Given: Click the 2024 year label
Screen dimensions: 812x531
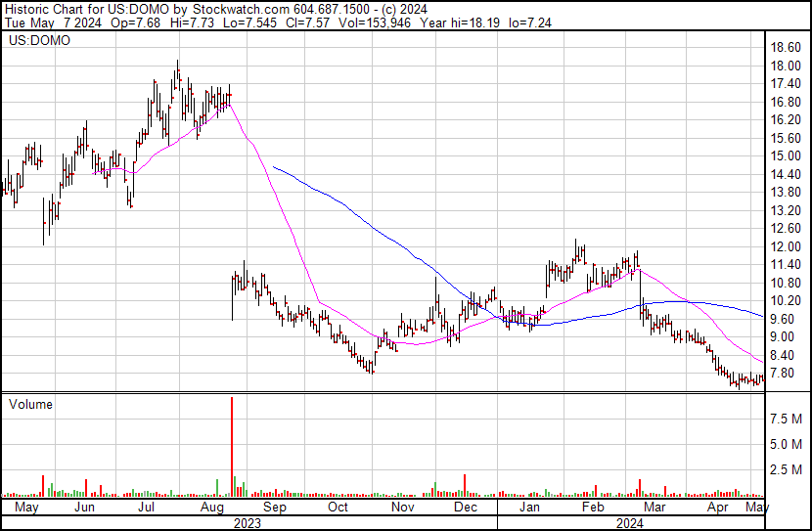Looking at the screenshot, I should [630, 523].
